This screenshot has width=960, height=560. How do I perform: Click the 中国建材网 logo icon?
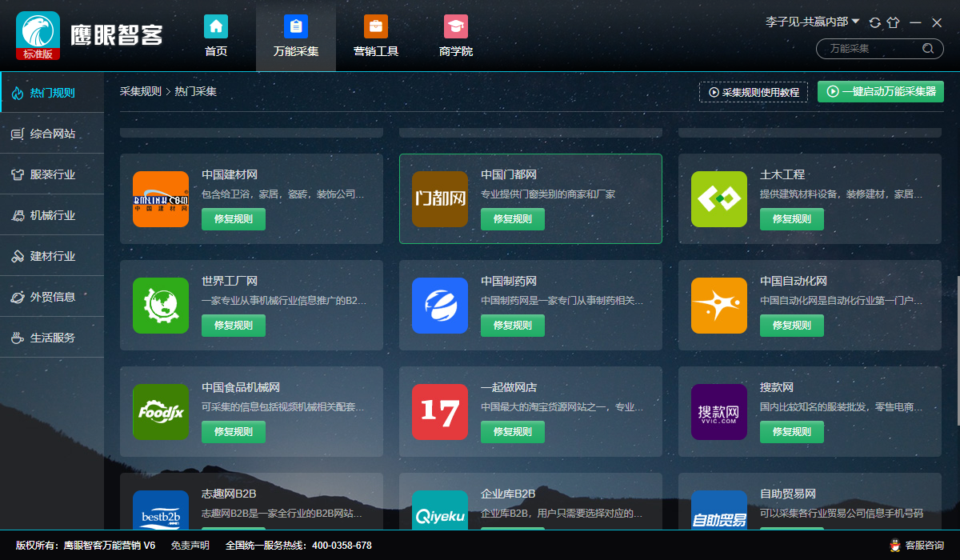161,198
